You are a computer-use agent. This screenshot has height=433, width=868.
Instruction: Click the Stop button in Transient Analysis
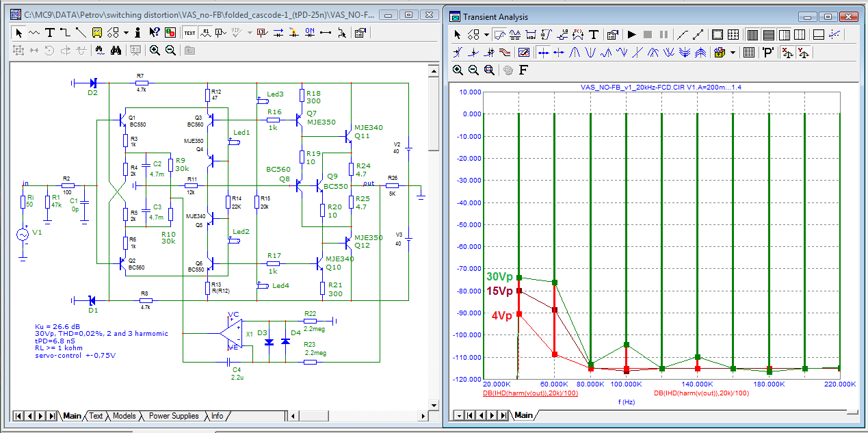(648, 34)
